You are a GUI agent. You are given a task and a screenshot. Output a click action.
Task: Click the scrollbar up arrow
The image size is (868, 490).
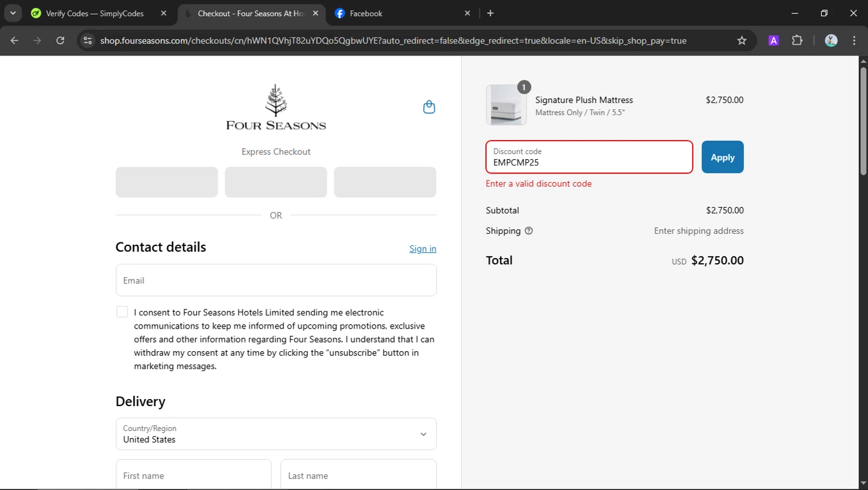[863, 61]
